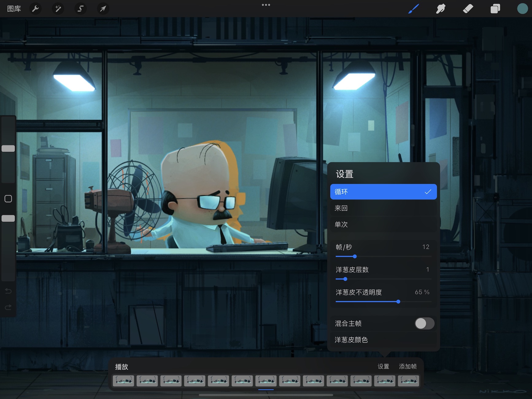Select the fourth frame thumbnail in timeline
532x399 pixels.
pos(195,381)
